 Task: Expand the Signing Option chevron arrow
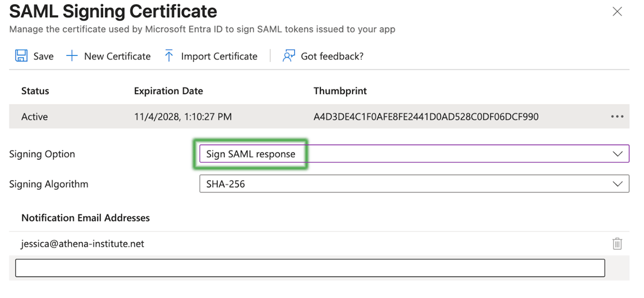[617, 154]
